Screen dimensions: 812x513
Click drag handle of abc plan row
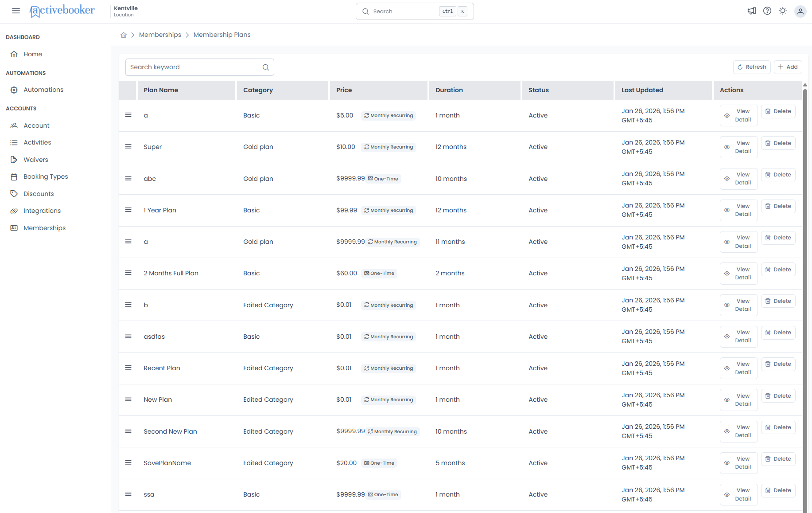[128, 179]
